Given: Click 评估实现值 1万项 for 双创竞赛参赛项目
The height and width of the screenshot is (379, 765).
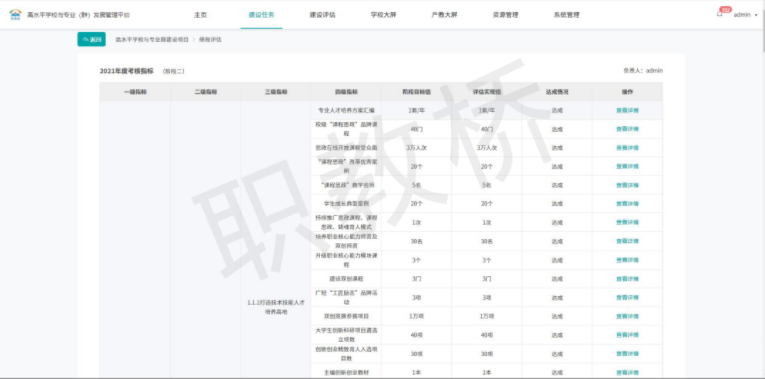Looking at the screenshot, I should [486, 316].
